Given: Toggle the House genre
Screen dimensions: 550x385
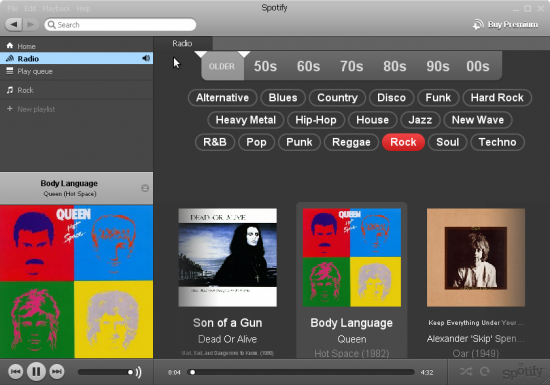Looking at the screenshot, I should (x=372, y=120).
